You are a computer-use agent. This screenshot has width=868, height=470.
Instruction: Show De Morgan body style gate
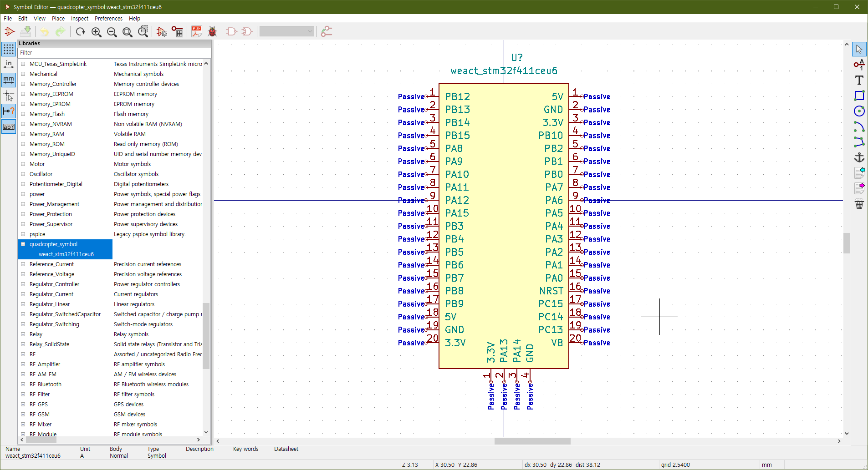tap(247, 31)
